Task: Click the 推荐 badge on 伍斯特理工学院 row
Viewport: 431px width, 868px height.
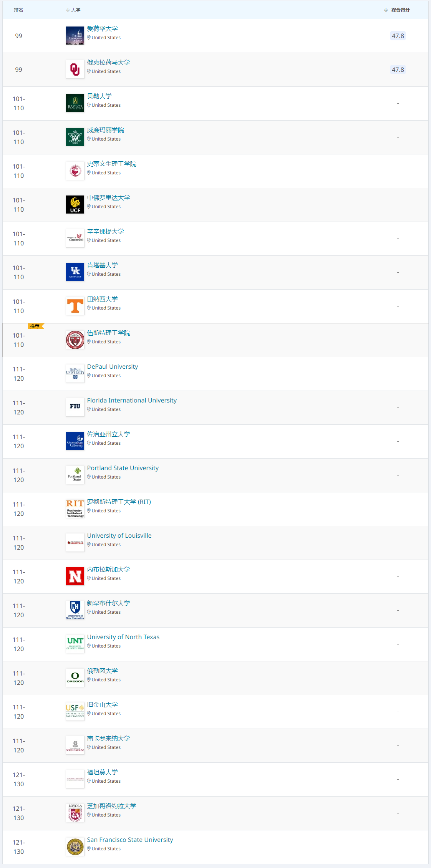Action: tap(36, 326)
